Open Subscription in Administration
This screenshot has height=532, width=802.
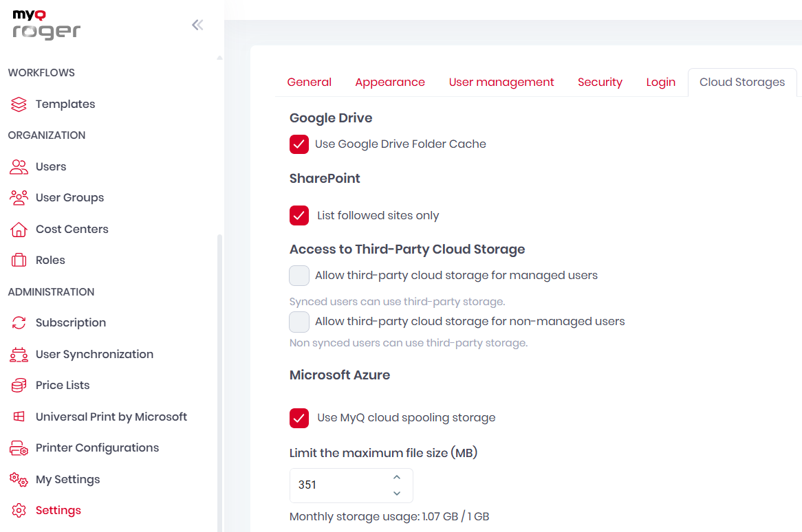pos(71,323)
